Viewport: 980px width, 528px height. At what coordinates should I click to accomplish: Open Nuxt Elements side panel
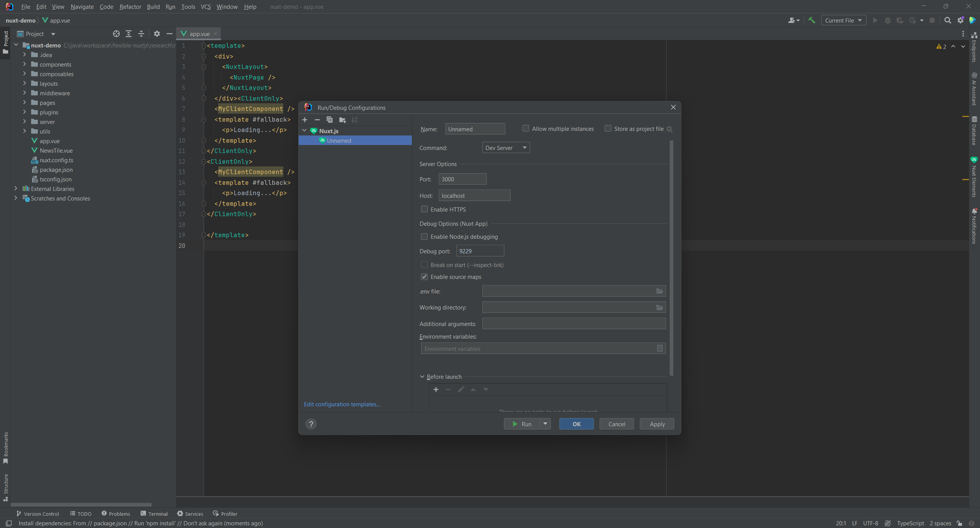974,177
